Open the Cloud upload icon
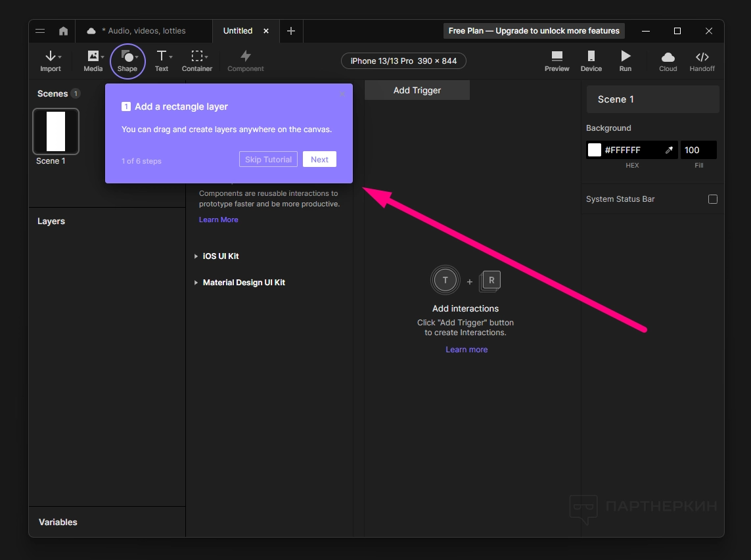 668,57
